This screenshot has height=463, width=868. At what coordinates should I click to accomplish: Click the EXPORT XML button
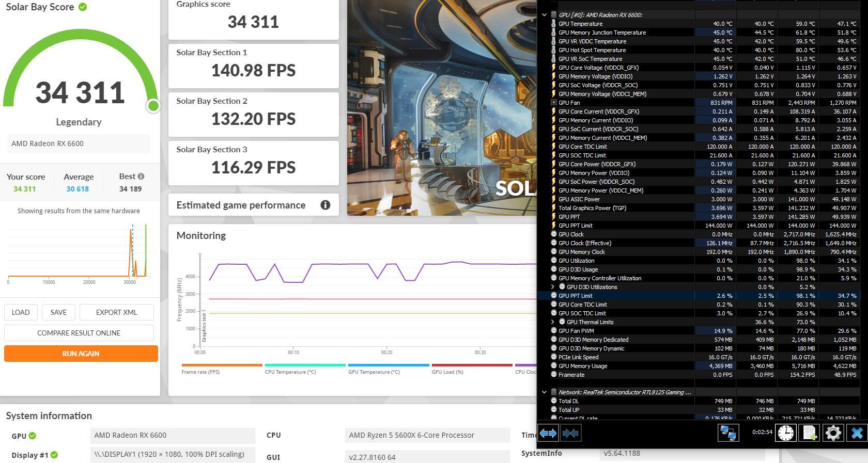pos(117,312)
